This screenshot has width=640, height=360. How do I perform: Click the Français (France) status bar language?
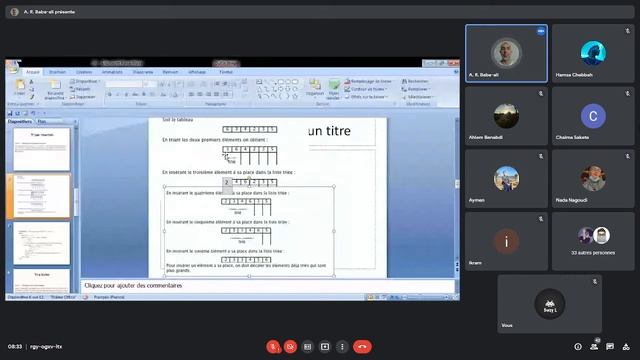pos(109,297)
